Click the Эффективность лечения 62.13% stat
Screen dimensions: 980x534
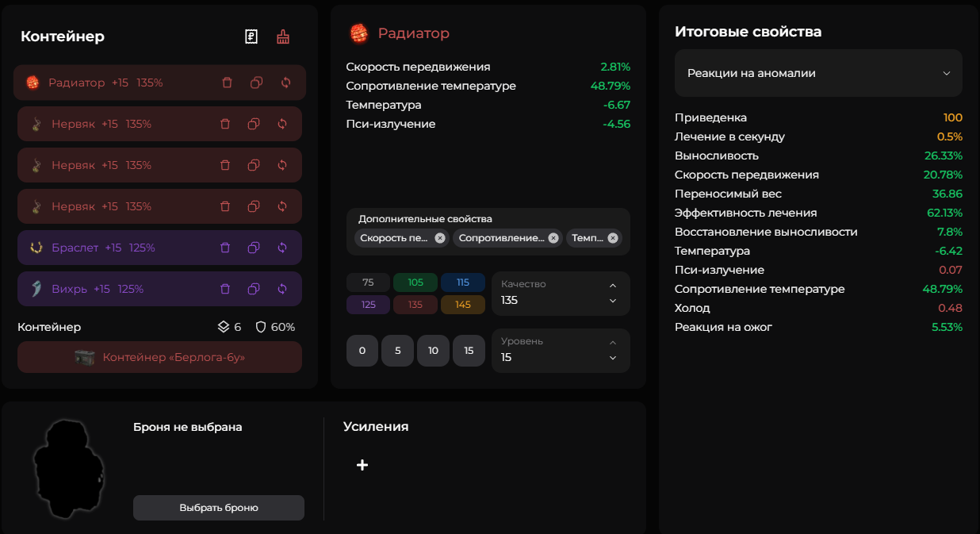[818, 213]
